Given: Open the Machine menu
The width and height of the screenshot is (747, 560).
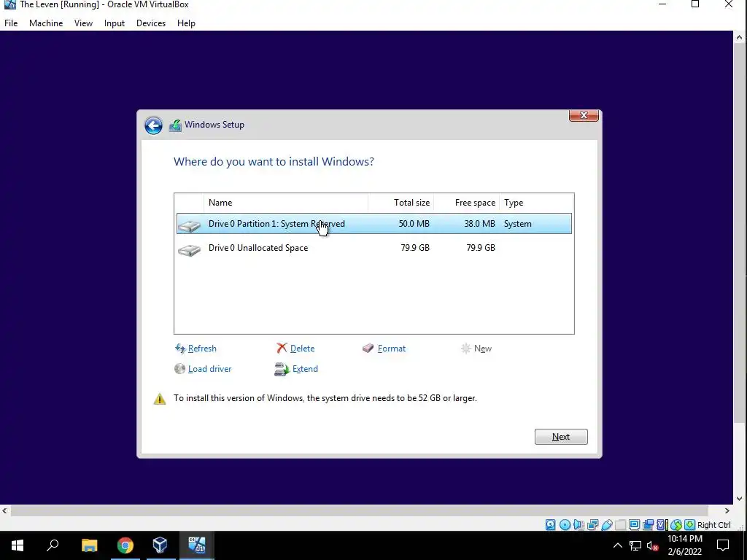Looking at the screenshot, I should click(46, 23).
